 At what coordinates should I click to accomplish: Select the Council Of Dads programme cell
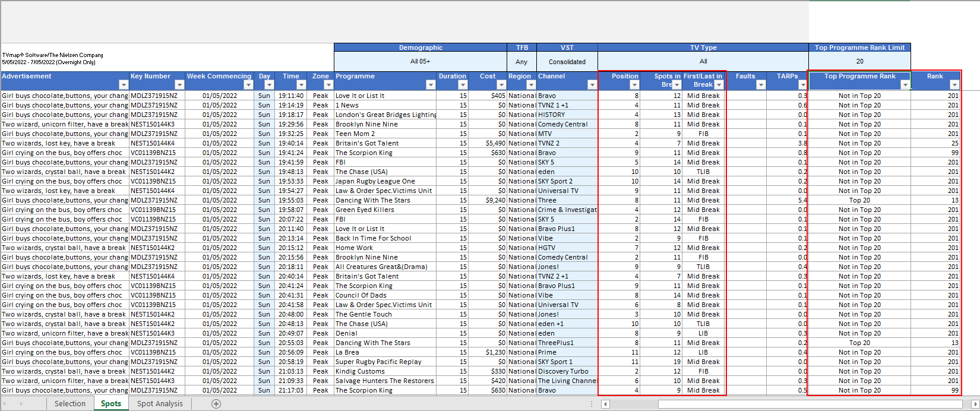tap(385, 295)
